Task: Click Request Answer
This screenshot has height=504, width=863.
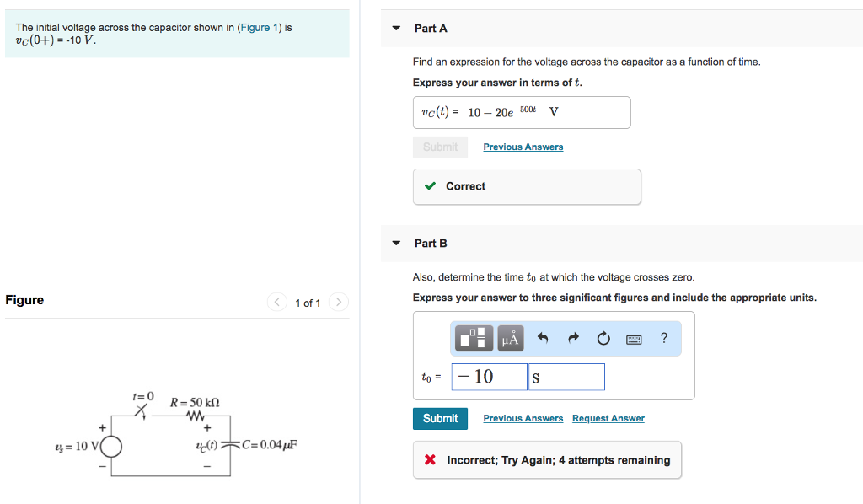Action: (x=608, y=418)
